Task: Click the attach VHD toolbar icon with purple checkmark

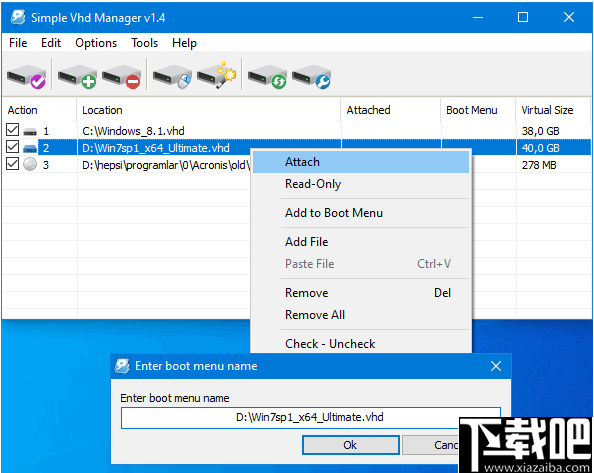Action: (27, 77)
